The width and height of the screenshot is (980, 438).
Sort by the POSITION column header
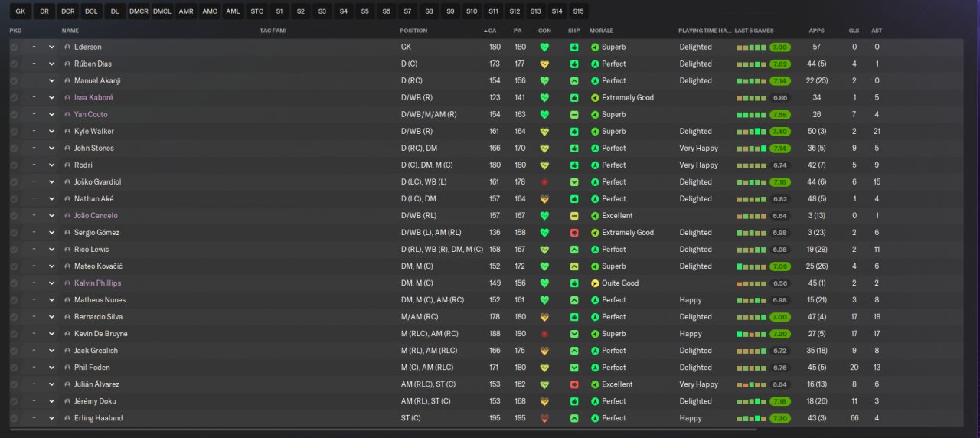[413, 31]
